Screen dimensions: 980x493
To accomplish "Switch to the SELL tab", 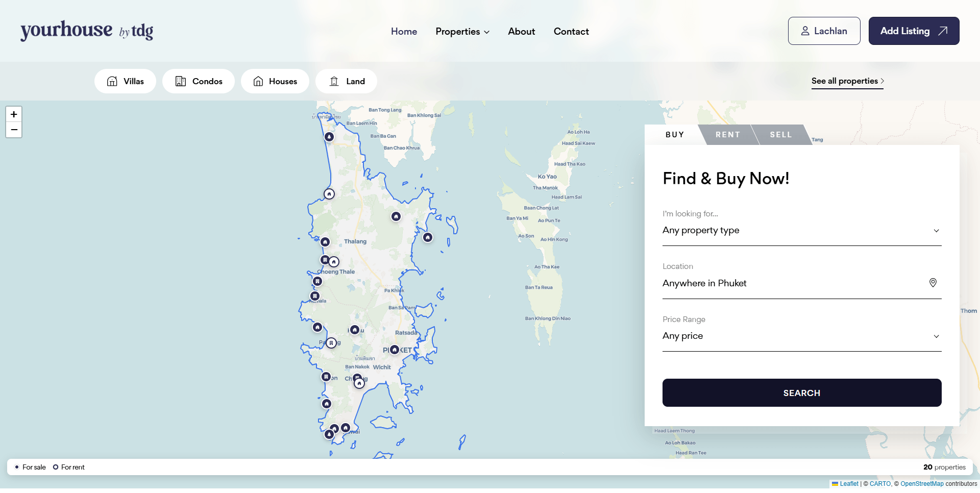I will [781, 135].
